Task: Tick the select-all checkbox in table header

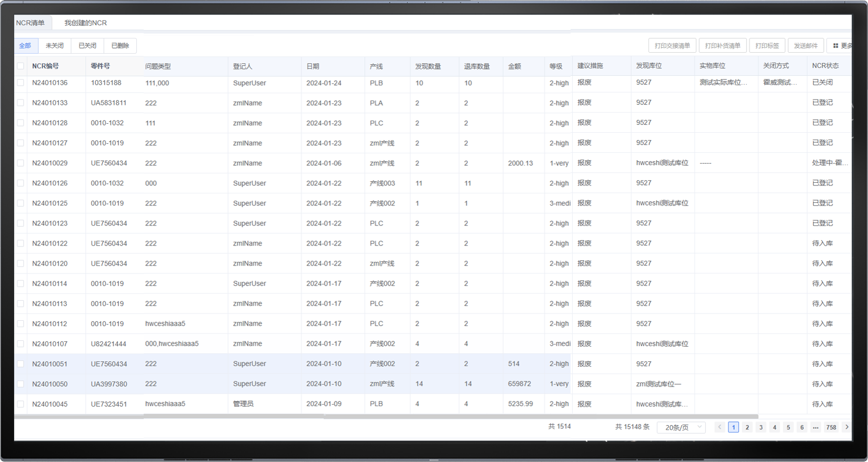Action: coord(21,66)
